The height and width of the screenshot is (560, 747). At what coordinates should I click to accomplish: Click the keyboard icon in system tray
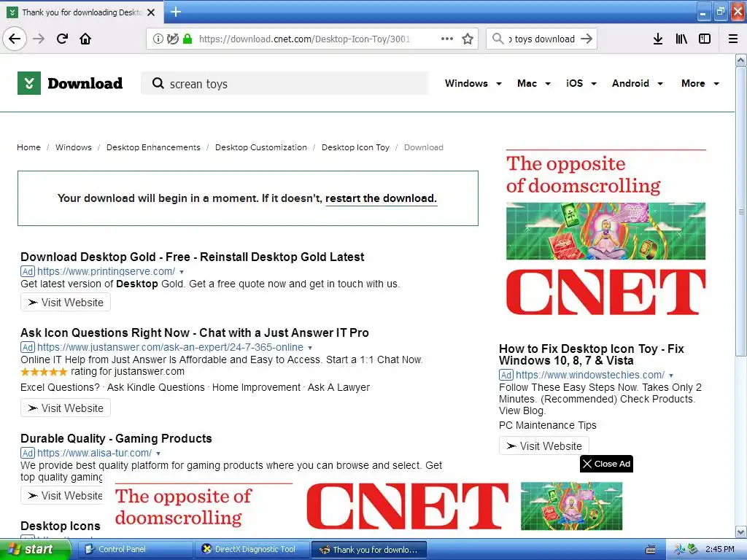[x=650, y=550]
